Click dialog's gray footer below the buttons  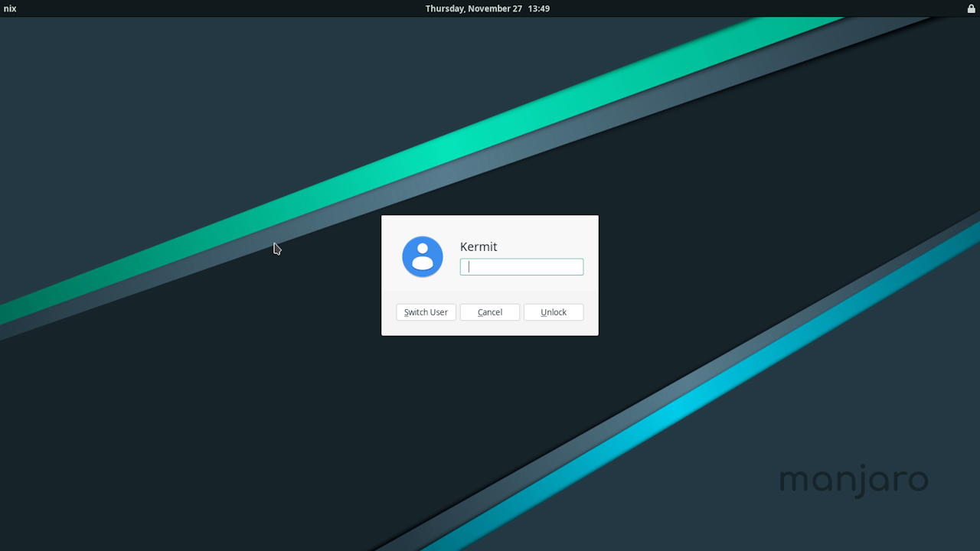pos(490,328)
